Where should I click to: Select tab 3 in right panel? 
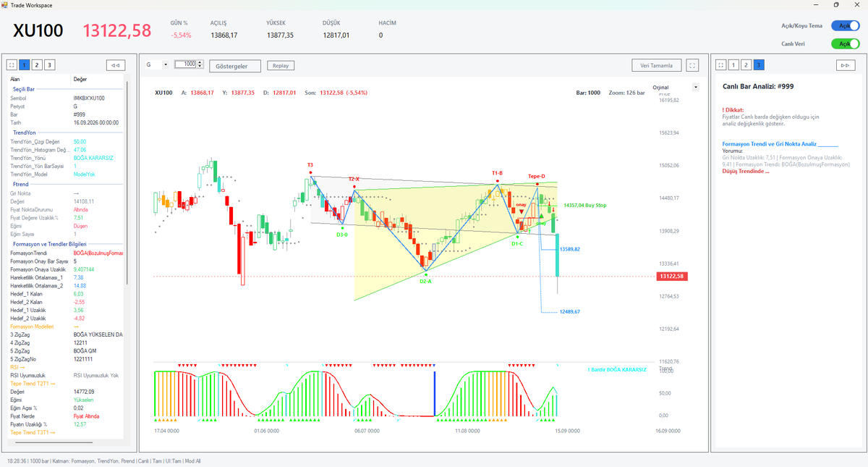[758, 65]
